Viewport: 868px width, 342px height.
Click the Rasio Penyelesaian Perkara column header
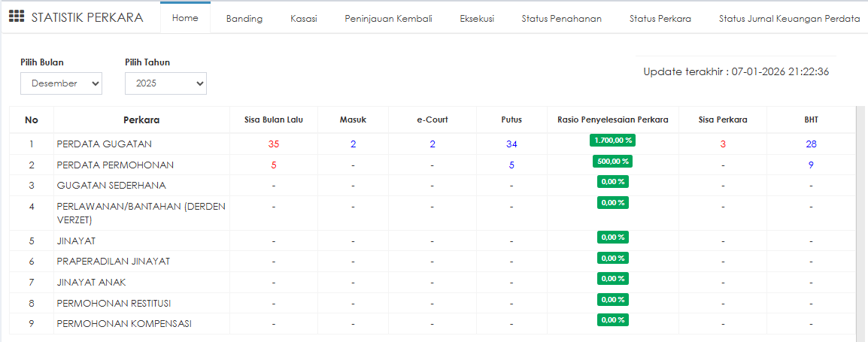[x=612, y=120]
